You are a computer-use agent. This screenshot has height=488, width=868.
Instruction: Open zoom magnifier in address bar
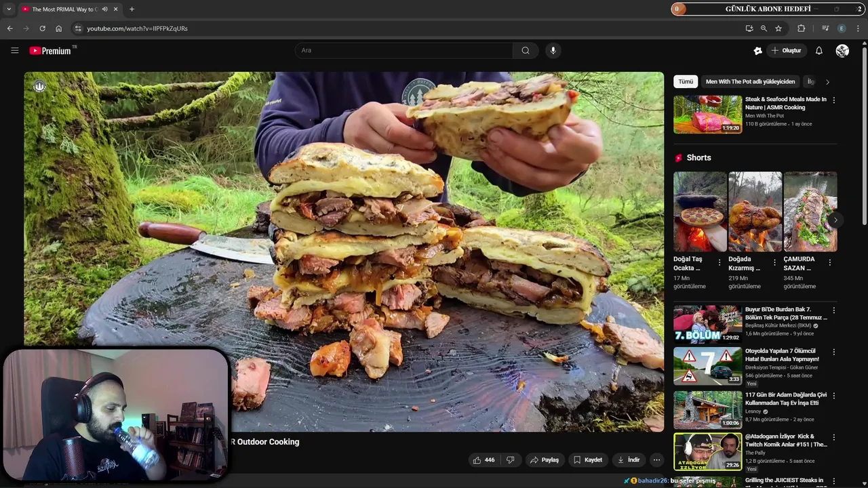click(x=764, y=28)
